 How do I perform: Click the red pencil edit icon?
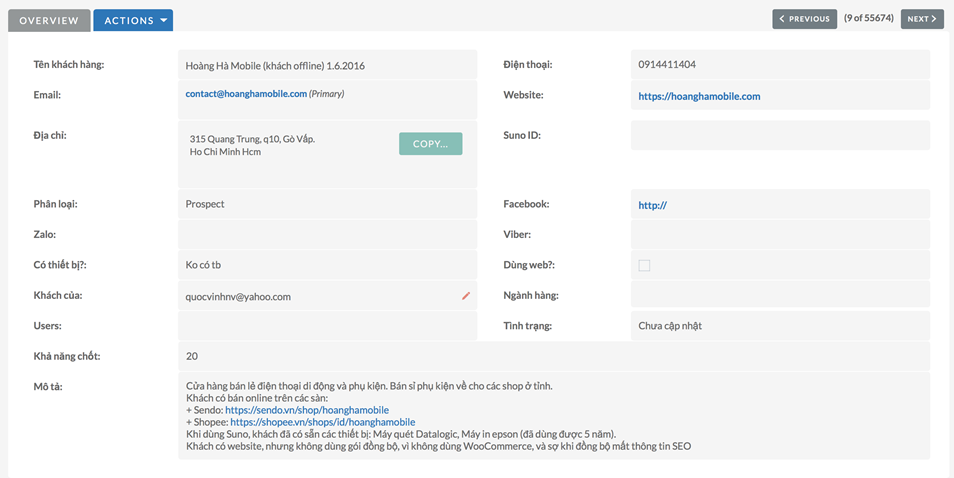click(466, 296)
